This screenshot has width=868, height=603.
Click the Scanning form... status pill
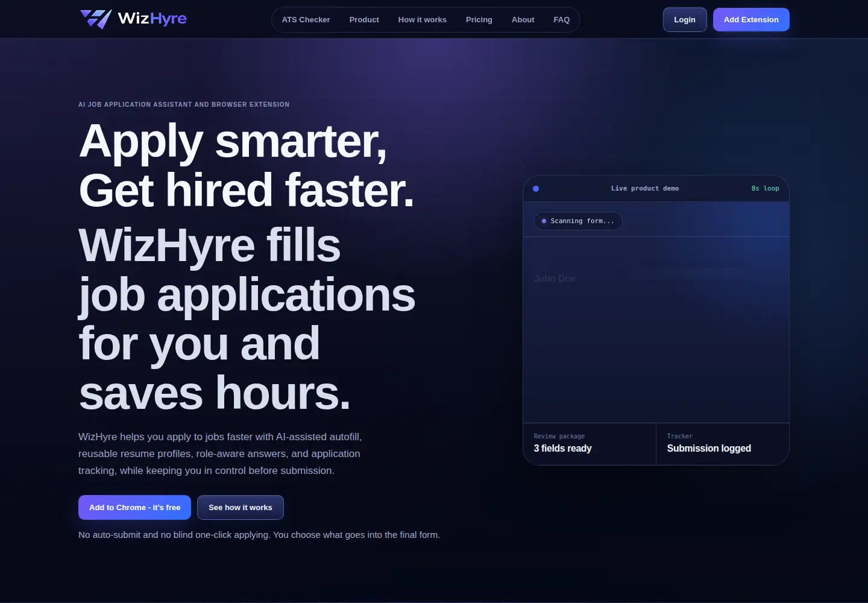point(578,221)
